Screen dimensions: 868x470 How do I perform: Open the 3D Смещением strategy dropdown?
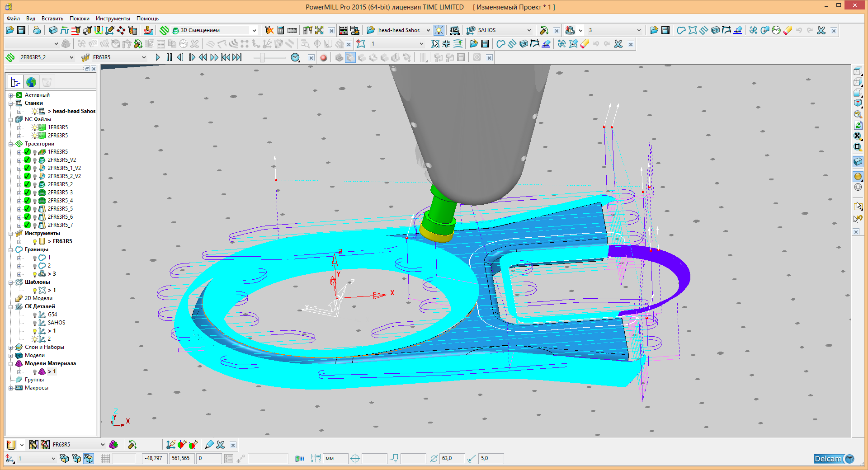tap(254, 30)
